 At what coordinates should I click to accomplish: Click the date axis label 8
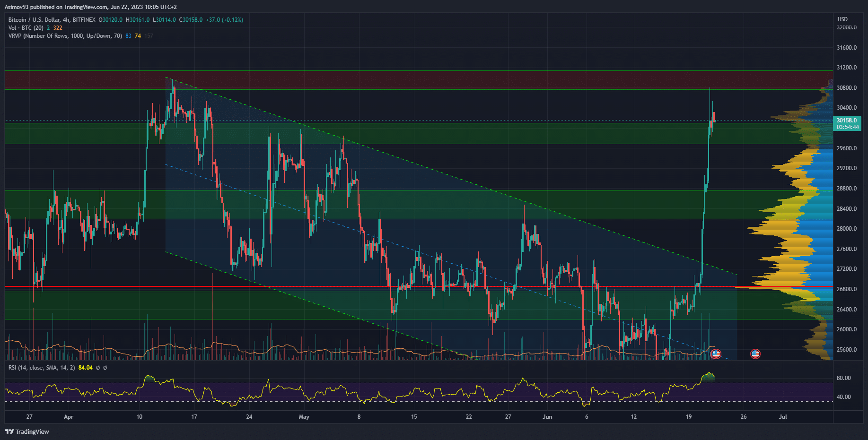tap(359, 417)
